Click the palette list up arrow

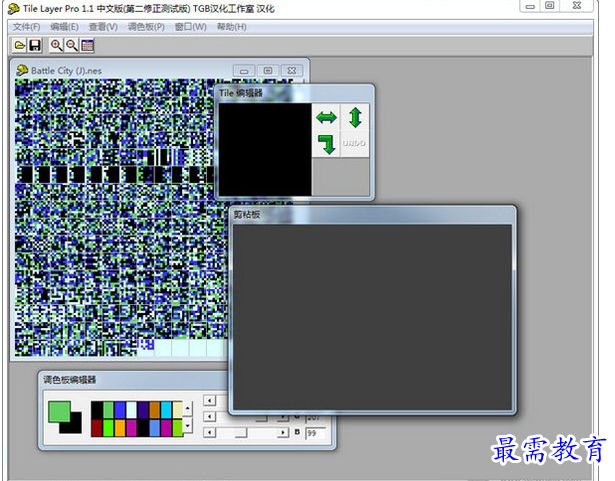tap(188, 409)
